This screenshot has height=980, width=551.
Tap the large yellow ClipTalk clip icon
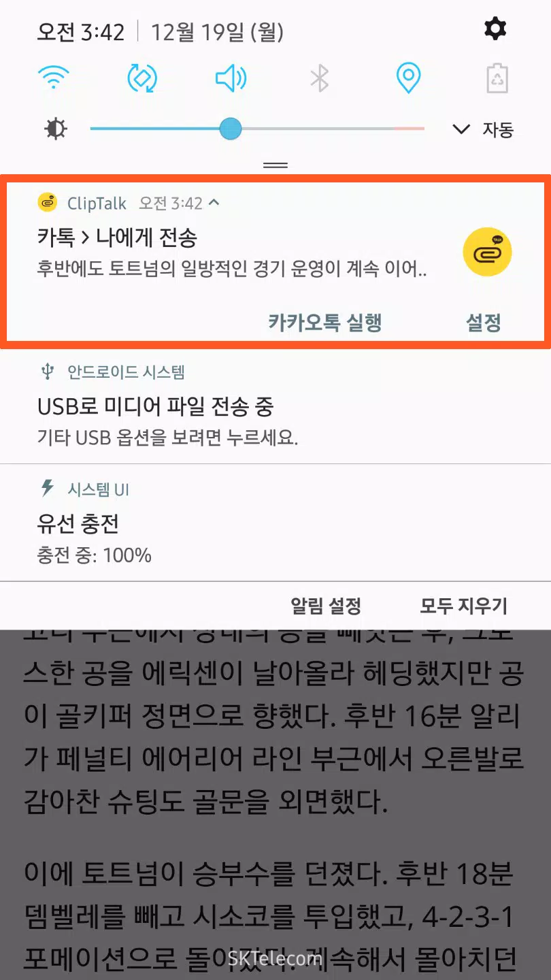point(487,252)
